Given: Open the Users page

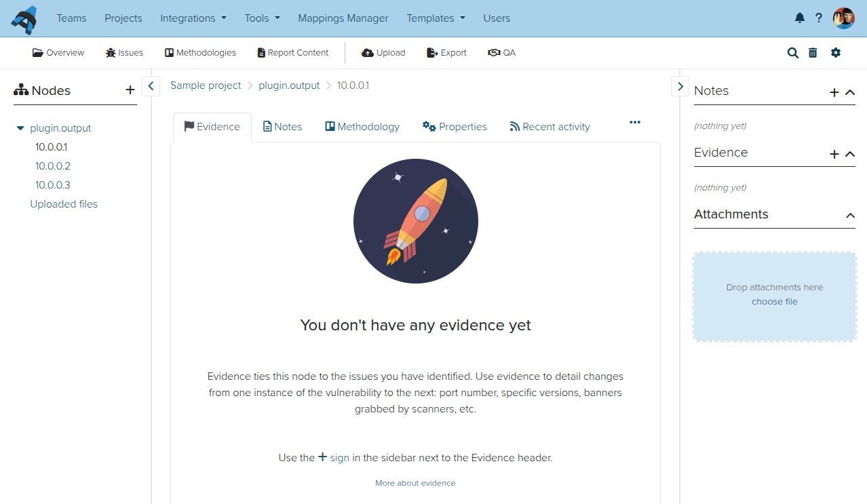Looking at the screenshot, I should tap(497, 18).
